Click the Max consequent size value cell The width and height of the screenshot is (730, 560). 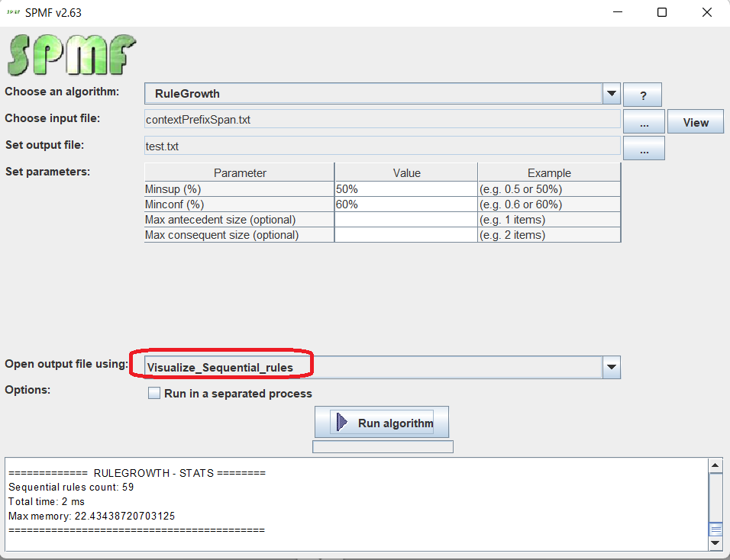click(x=405, y=235)
